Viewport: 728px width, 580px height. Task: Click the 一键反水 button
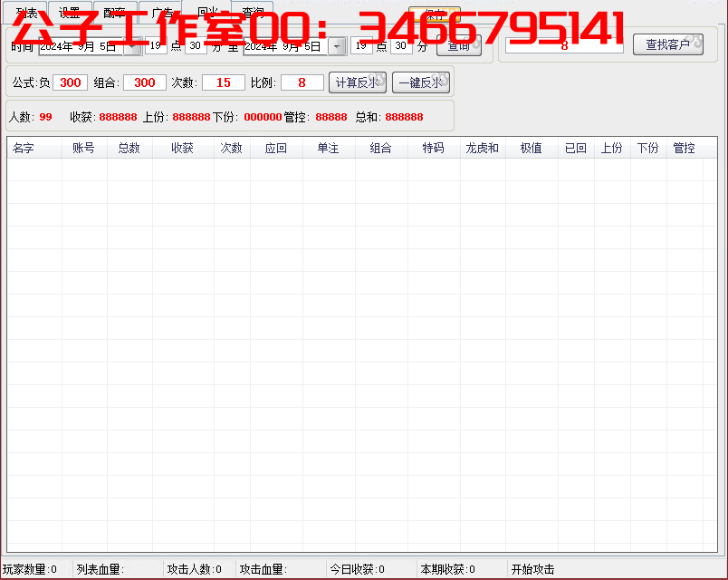coord(421,82)
